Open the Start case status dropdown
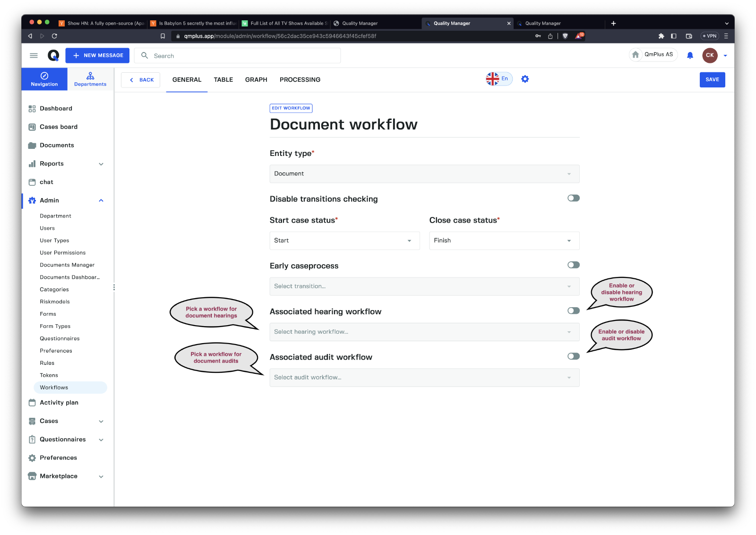This screenshot has height=535, width=756. point(344,241)
